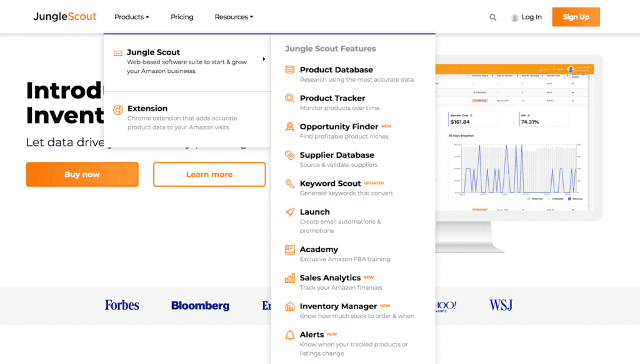Click the Product Tracker magnifier icon

pyautogui.click(x=290, y=98)
